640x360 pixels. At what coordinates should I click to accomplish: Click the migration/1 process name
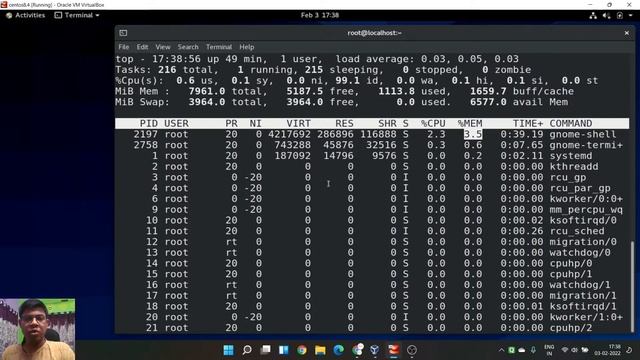[x=583, y=296]
